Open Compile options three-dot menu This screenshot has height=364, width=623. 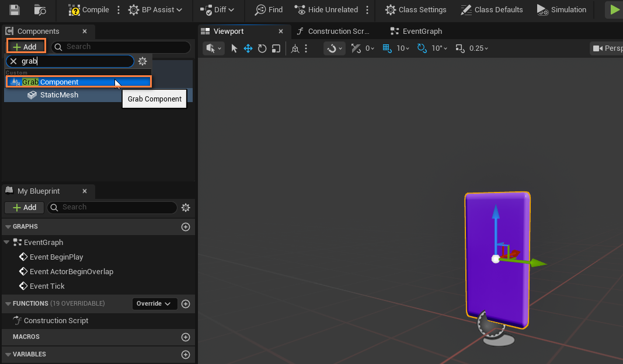pos(119,9)
